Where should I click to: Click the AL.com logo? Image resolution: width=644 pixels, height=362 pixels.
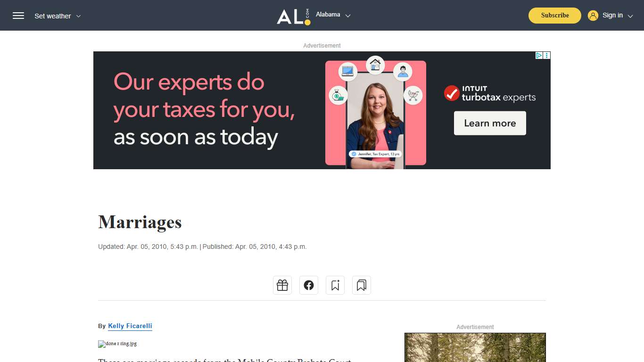(x=293, y=15)
